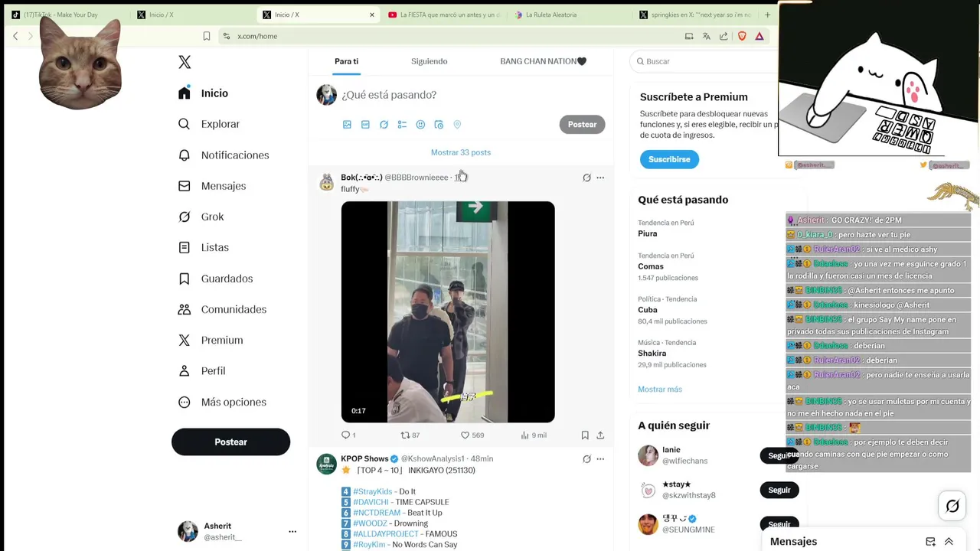Switch to the Para ti tab
Image resolution: width=980 pixels, height=551 pixels.
pyautogui.click(x=346, y=61)
